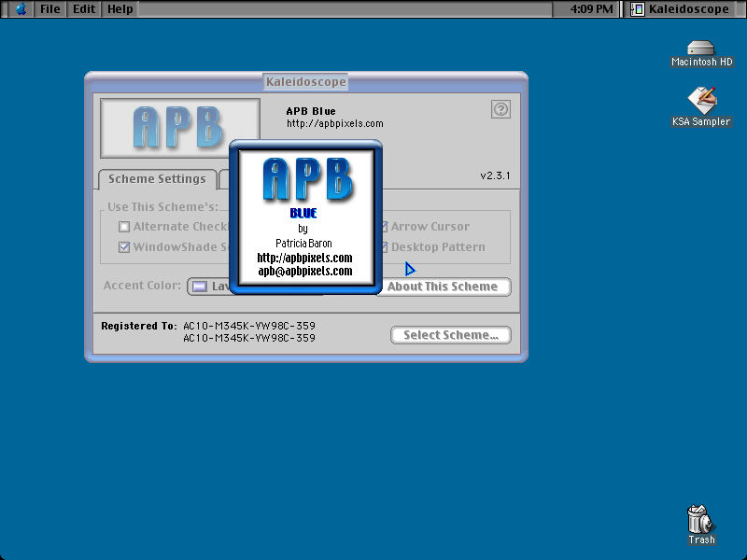Toggle the Desktop Pattern checkbox
Screen dimensions: 747x560
pyautogui.click(x=384, y=247)
